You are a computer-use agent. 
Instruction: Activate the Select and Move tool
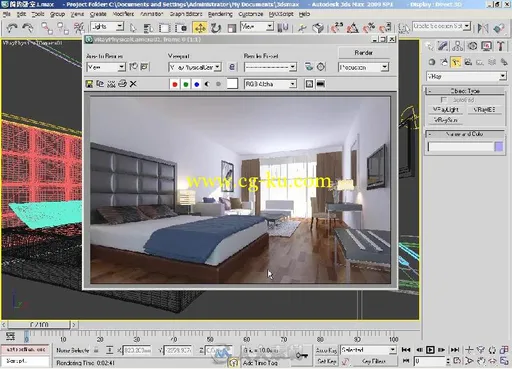200,28
